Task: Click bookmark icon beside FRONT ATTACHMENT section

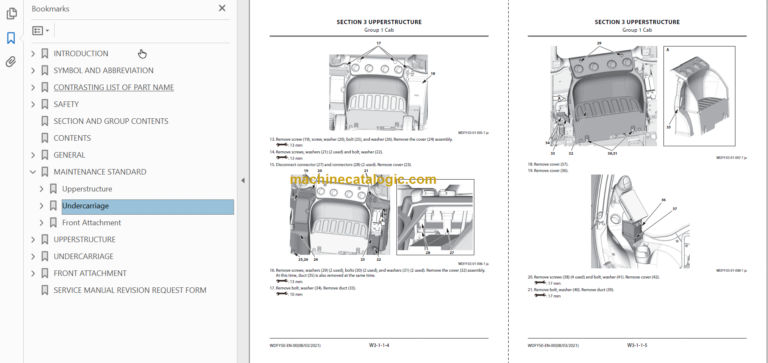Action: coord(45,273)
